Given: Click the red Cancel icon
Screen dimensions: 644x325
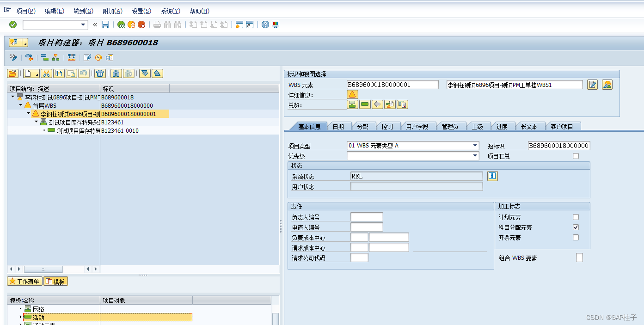Looking at the screenshot, I should [x=141, y=25].
